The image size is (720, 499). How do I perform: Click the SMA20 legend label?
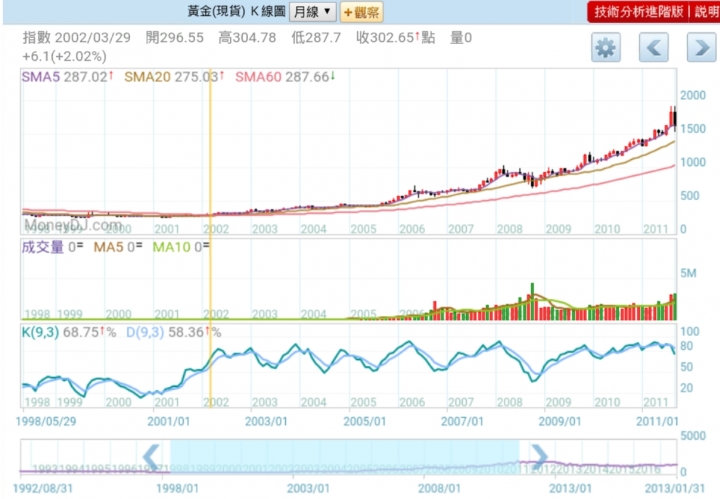click(x=141, y=76)
